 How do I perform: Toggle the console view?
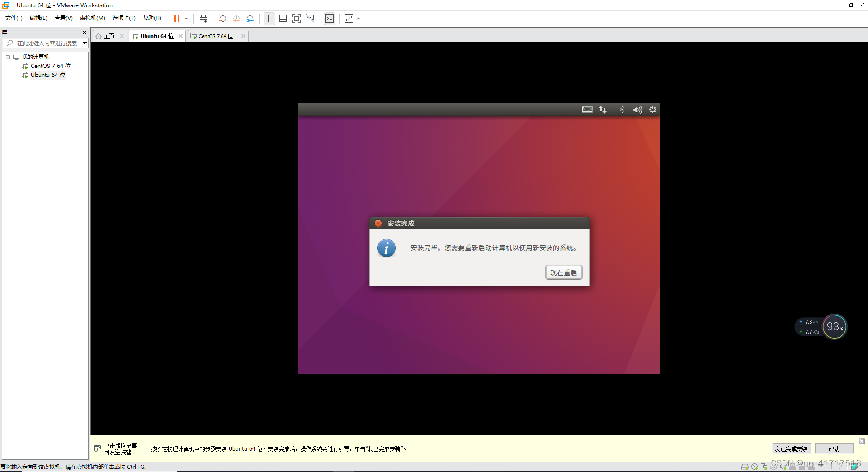pyautogui.click(x=330, y=19)
